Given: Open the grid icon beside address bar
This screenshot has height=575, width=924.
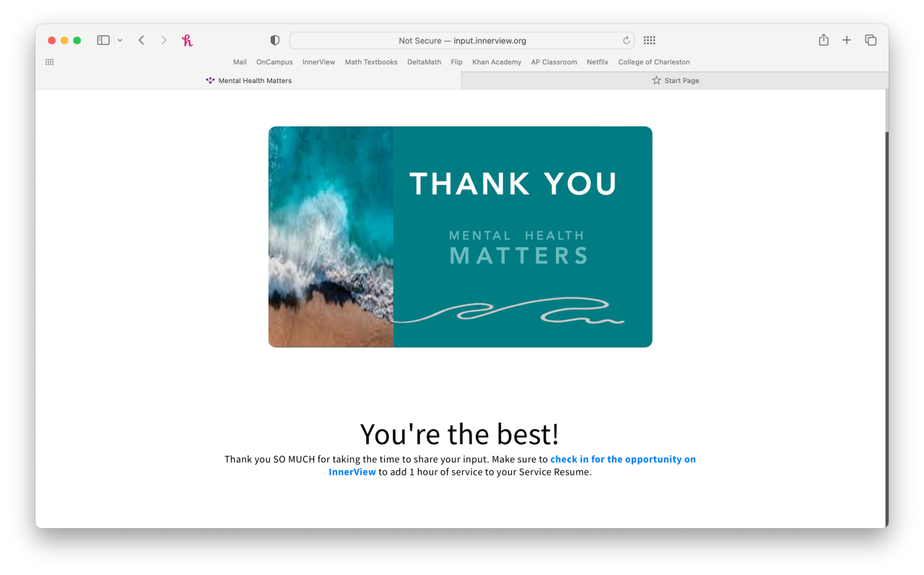Looking at the screenshot, I should click(649, 40).
